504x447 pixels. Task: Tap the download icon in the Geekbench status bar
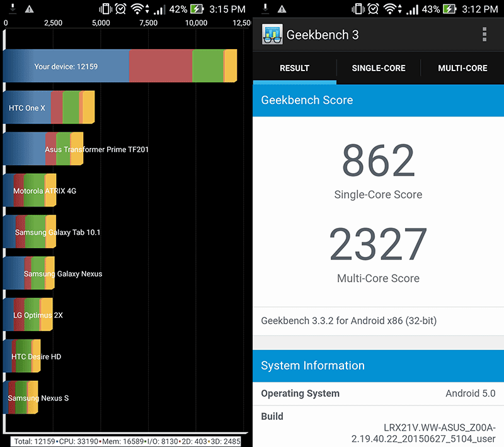pos(265,9)
